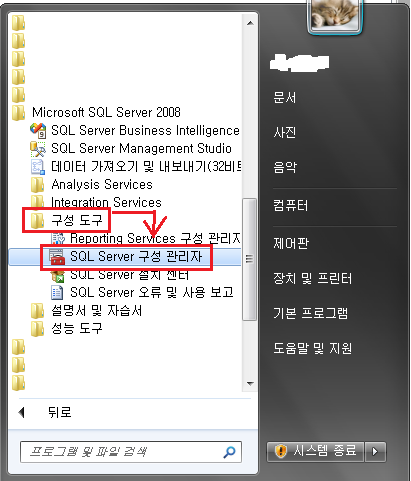The image size is (411, 481).
Task: Open SQL Server Business Intelligence icon
Action: tap(38, 130)
